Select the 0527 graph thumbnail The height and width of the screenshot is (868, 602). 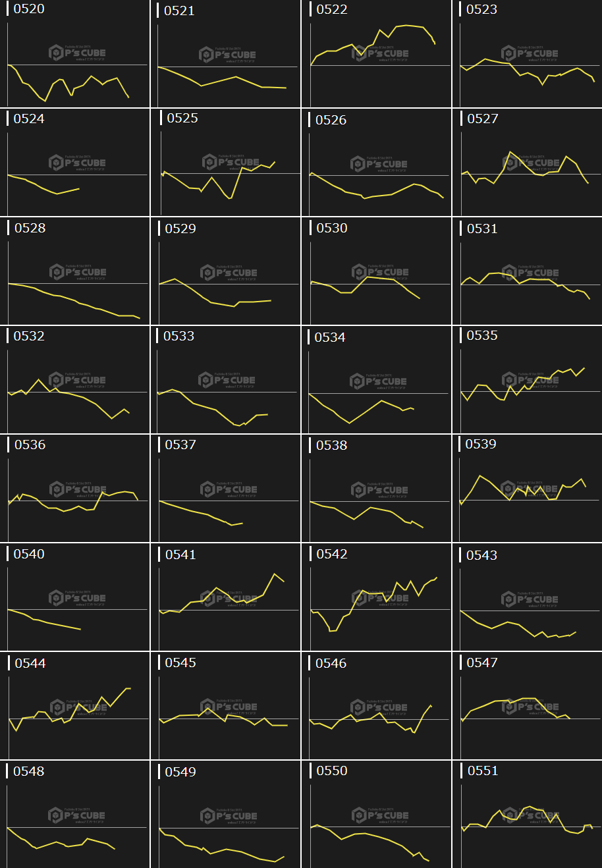tap(527, 163)
